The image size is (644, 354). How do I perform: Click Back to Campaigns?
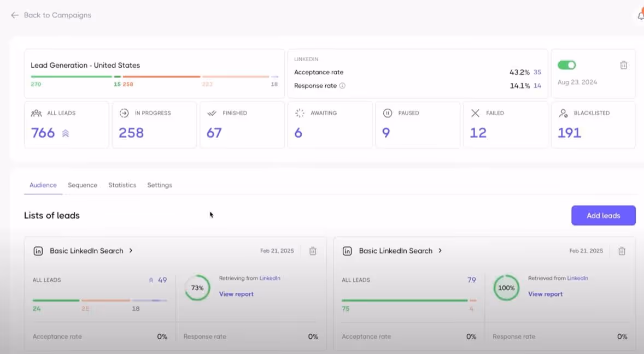tap(50, 15)
